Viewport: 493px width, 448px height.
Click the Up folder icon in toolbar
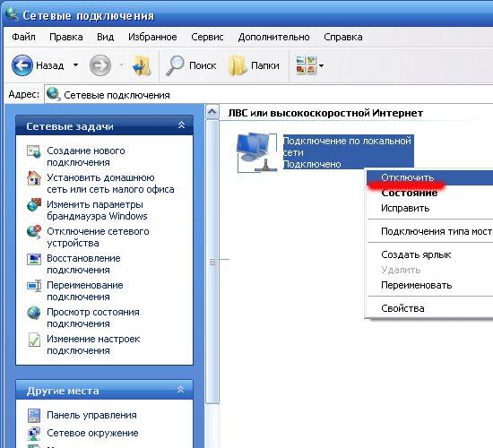click(x=142, y=65)
